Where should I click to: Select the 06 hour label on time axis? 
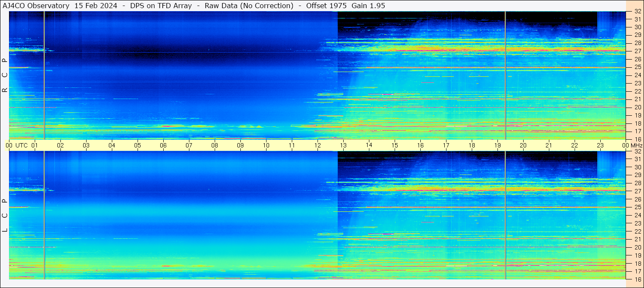[x=163, y=145]
